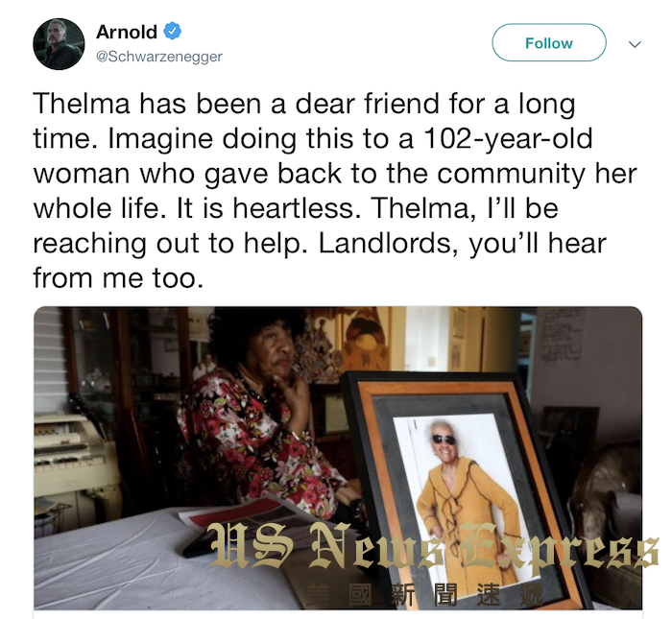
Task: Click the display name Arnold
Action: 127,32
